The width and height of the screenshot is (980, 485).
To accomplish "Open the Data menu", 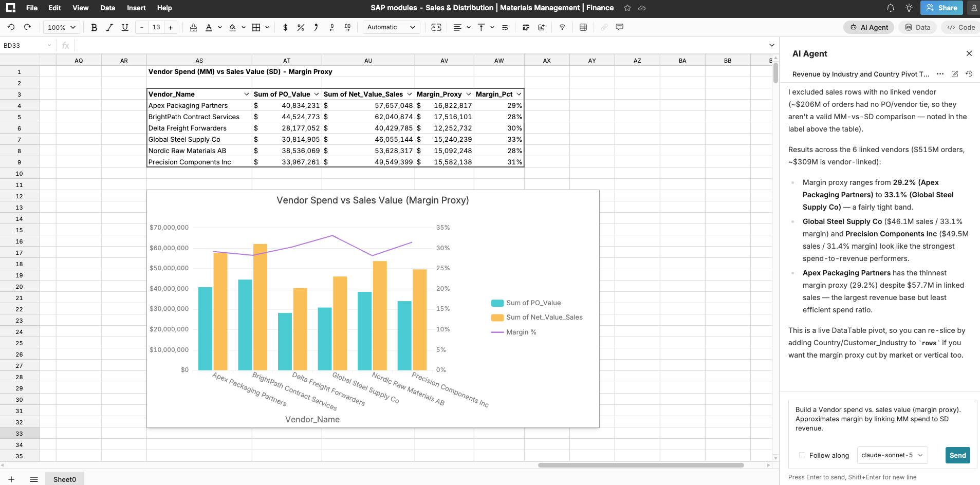I will point(108,8).
